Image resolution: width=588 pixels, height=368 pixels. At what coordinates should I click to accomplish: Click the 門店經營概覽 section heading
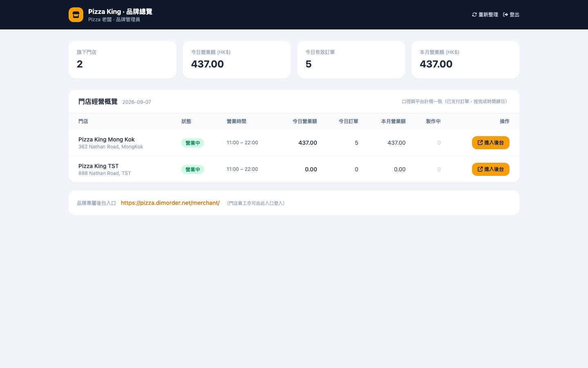pyautogui.click(x=98, y=101)
